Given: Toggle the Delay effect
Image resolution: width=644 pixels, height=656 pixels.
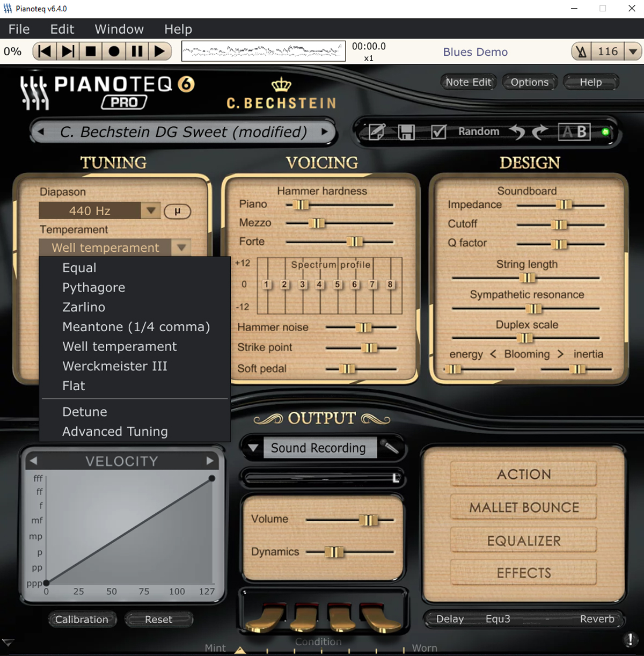Looking at the screenshot, I should click(450, 619).
